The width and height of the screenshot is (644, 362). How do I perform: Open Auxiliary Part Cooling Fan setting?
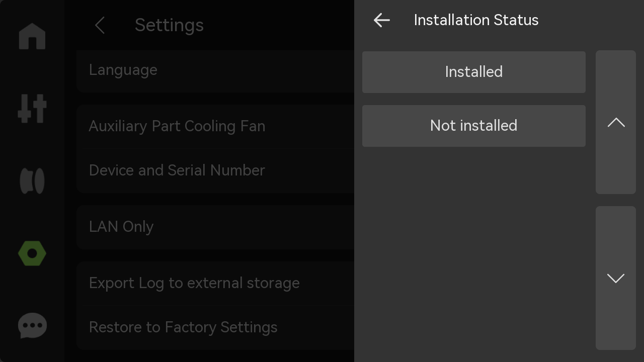click(215, 126)
